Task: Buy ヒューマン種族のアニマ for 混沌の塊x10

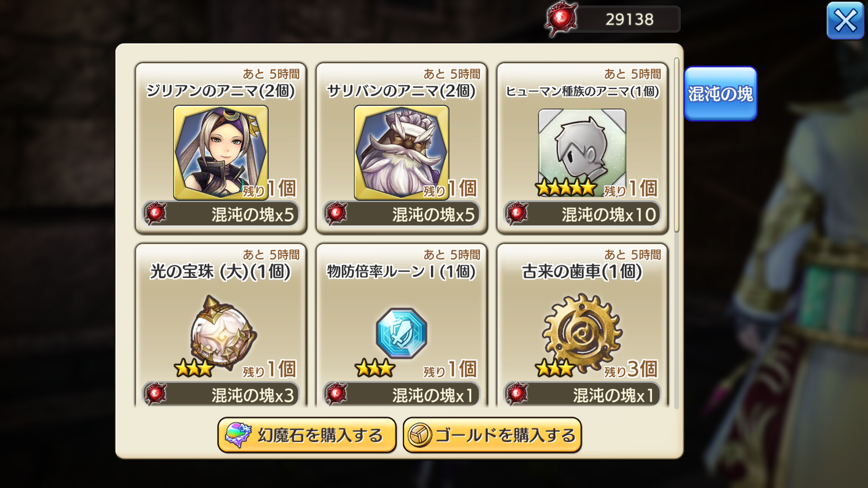Action: coord(582,214)
